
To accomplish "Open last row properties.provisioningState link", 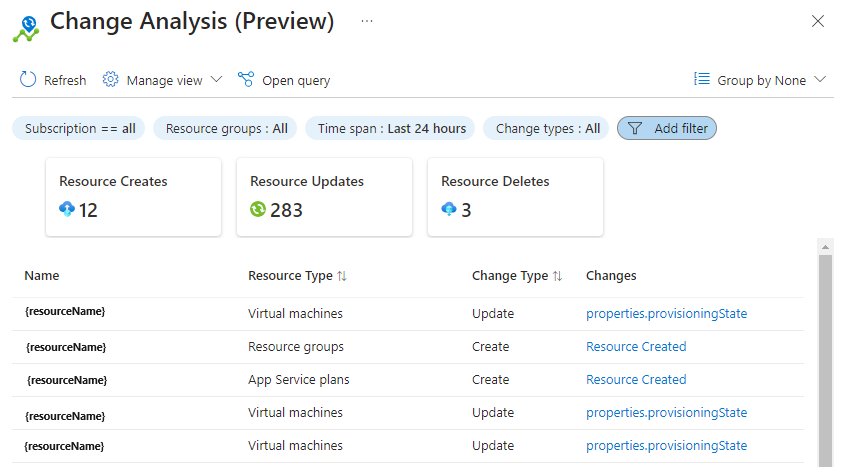I will (666, 446).
